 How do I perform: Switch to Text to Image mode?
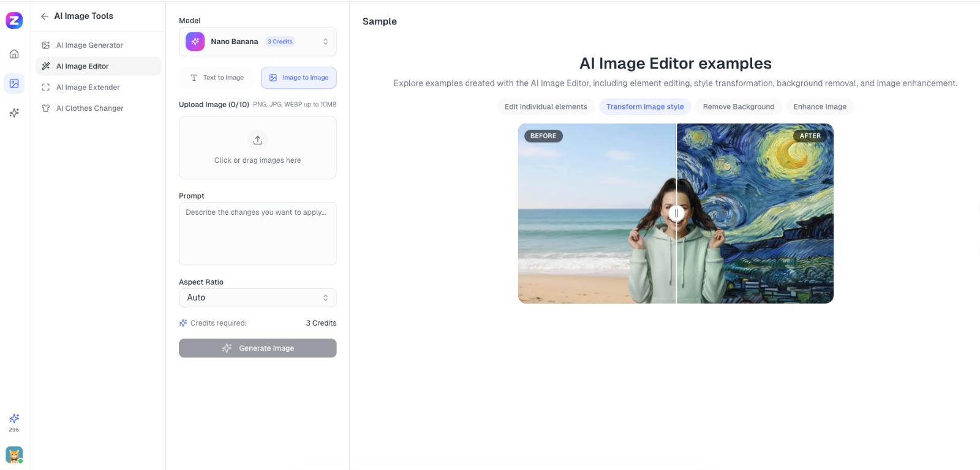(x=217, y=78)
